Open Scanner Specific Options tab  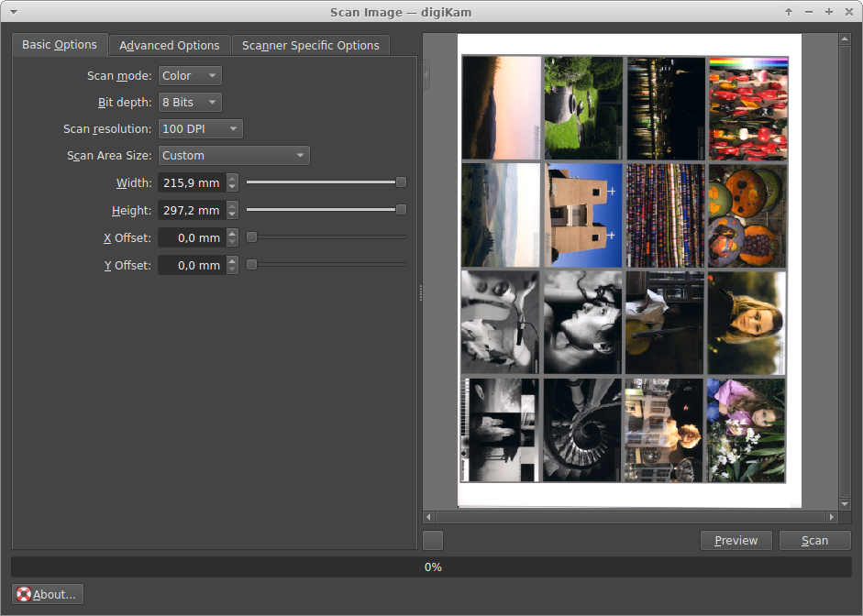[x=310, y=46]
